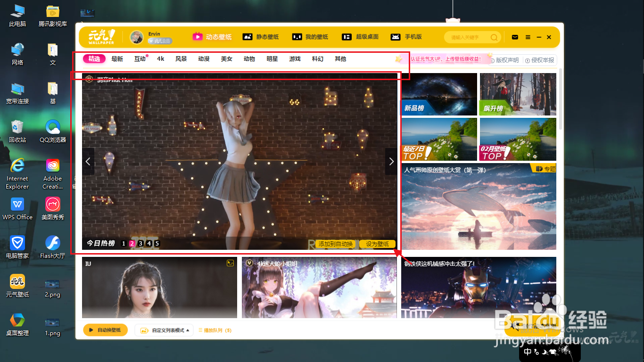Jump to featured slide 2
644x362 pixels.
point(132,244)
